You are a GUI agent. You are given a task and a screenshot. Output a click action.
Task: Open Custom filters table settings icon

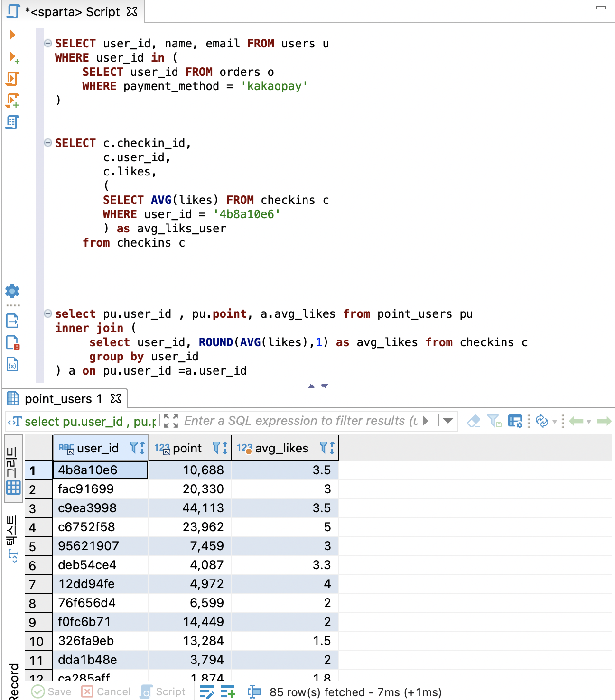click(515, 421)
